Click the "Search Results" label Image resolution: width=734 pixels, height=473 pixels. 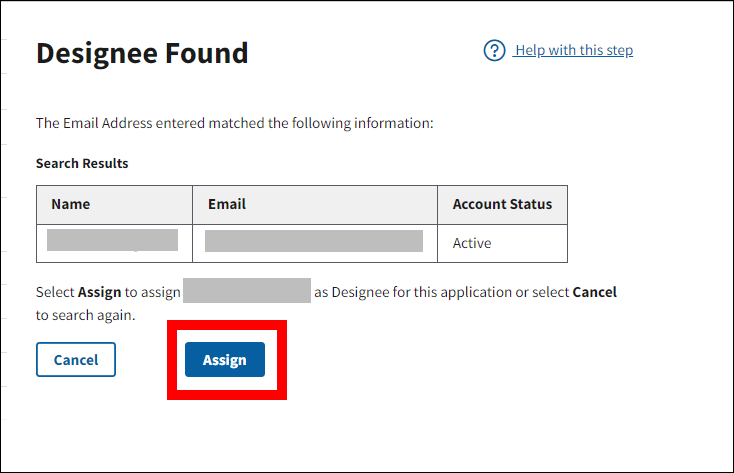(x=82, y=163)
